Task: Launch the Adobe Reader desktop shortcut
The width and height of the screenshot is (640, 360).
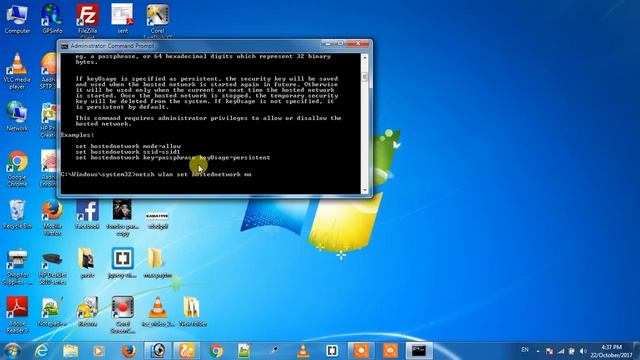Action: tap(17, 315)
